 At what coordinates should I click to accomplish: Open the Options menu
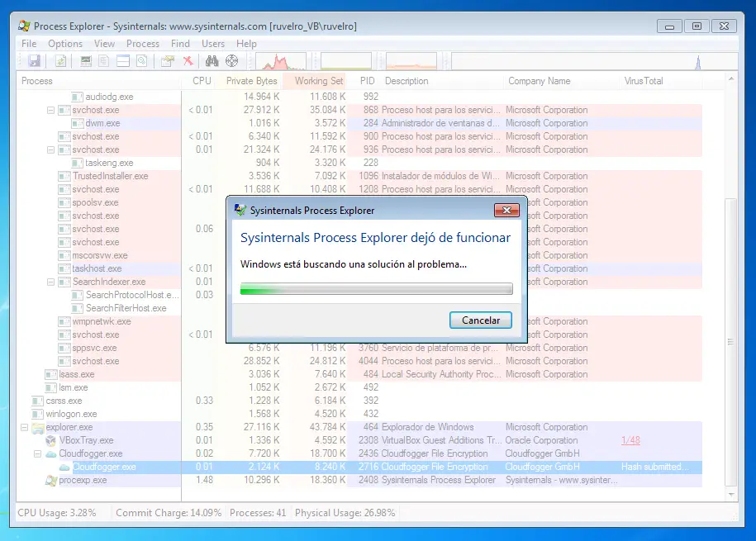pyautogui.click(x=65, y=44)
